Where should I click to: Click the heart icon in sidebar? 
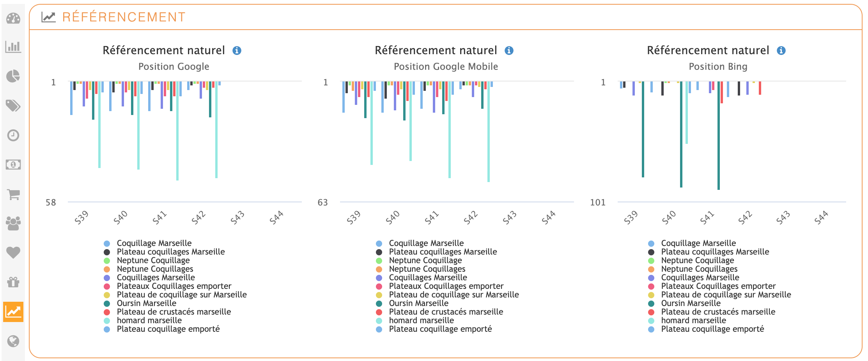coord(13,253)
